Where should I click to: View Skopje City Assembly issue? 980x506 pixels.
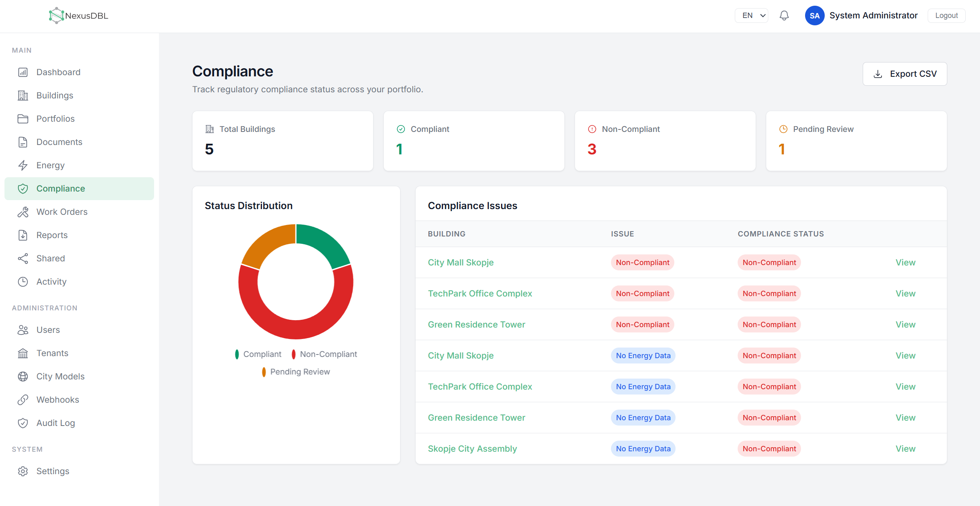point(905,449)
